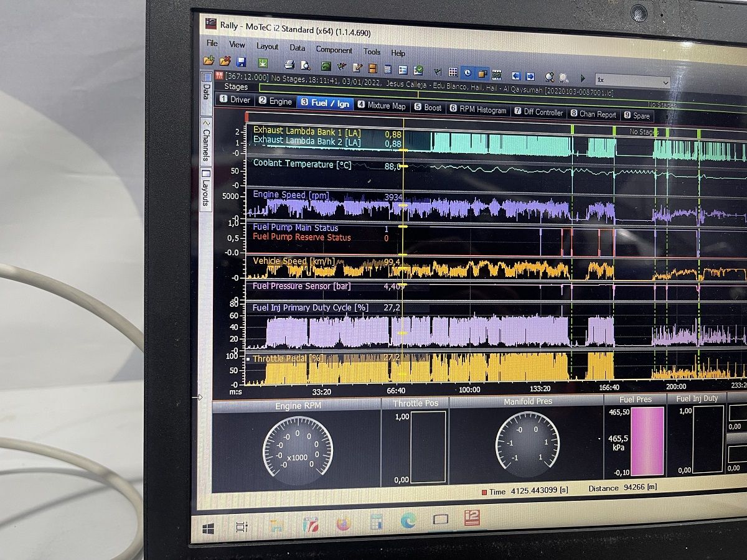
Task: Click the Fuel Pressure Sensor [bar] label
Action: click(301, 286)
